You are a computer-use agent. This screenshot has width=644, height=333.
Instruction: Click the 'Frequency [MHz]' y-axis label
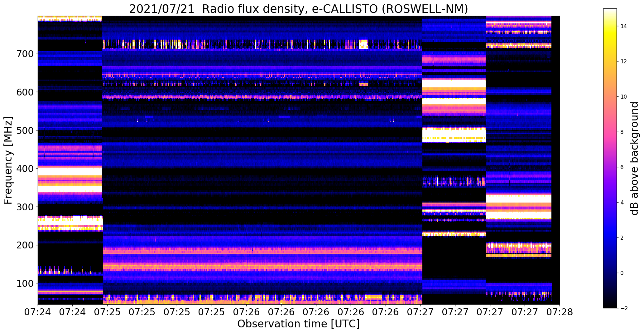click(x=8, y=160)
